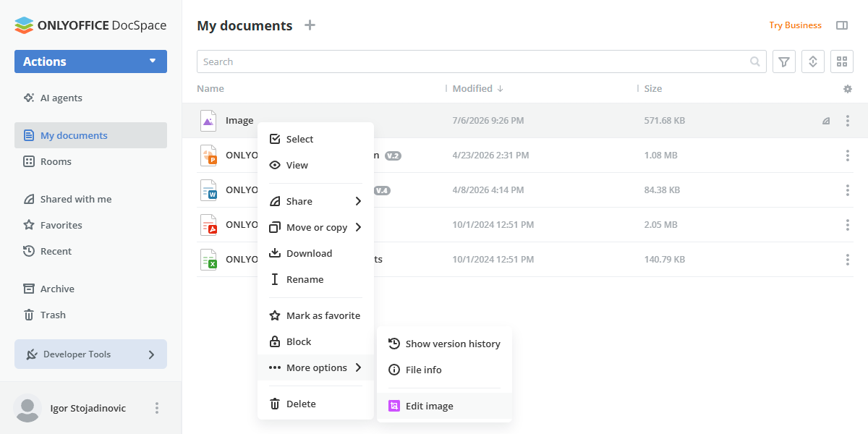Open three-dot menu for 1.08 MB file
The height and width of the screenshot is (434, 868).
(848, 156)
